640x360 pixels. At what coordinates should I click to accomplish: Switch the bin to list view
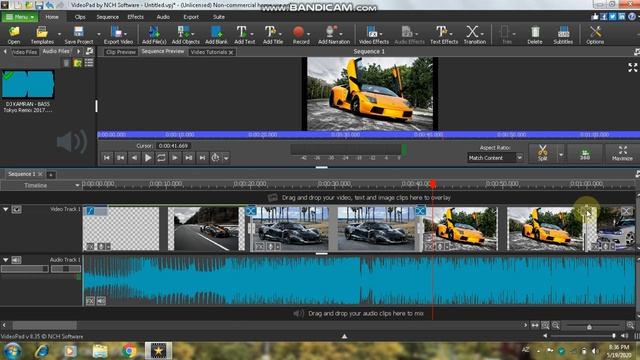(x=89, y=63)
